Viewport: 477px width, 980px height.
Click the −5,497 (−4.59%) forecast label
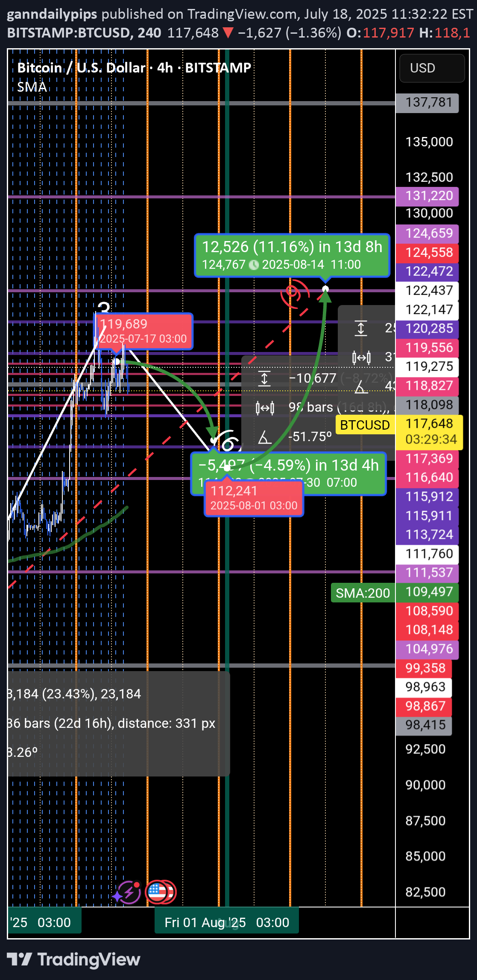click(x=289, y=465)
